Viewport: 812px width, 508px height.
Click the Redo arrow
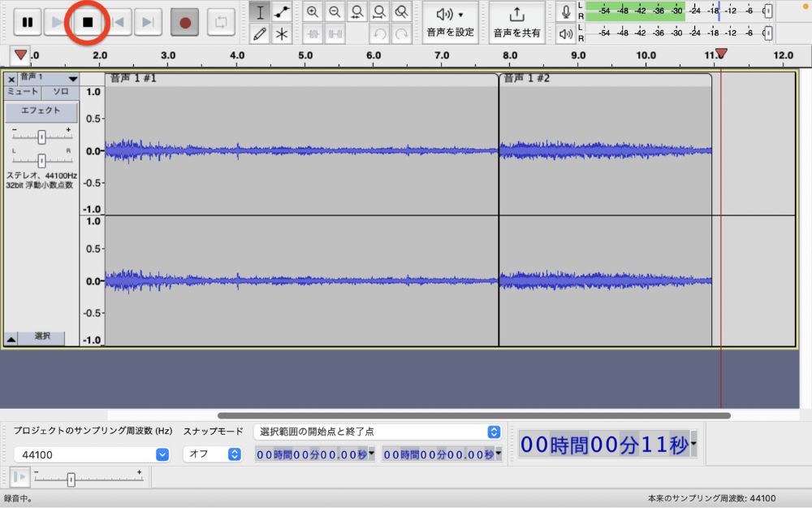[x=401, y=34]
